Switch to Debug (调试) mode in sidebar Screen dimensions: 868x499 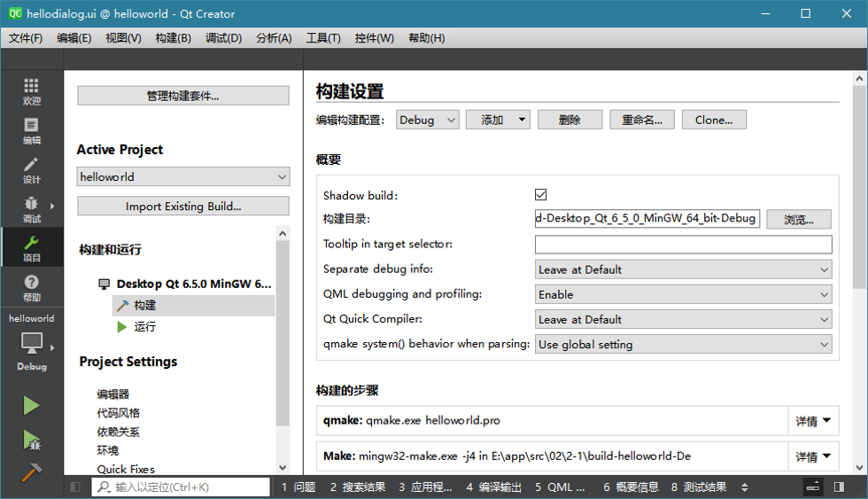(x=32, y=210)
